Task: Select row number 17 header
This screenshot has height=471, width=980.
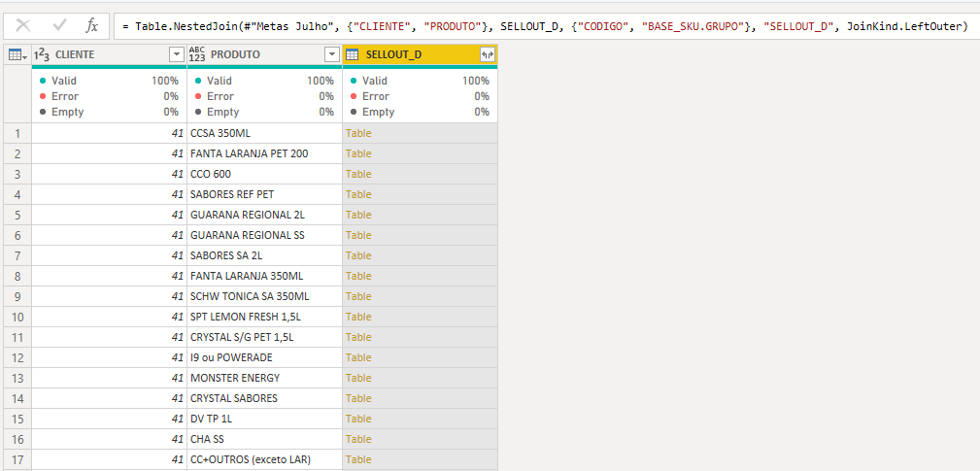Action: (17, 459)
